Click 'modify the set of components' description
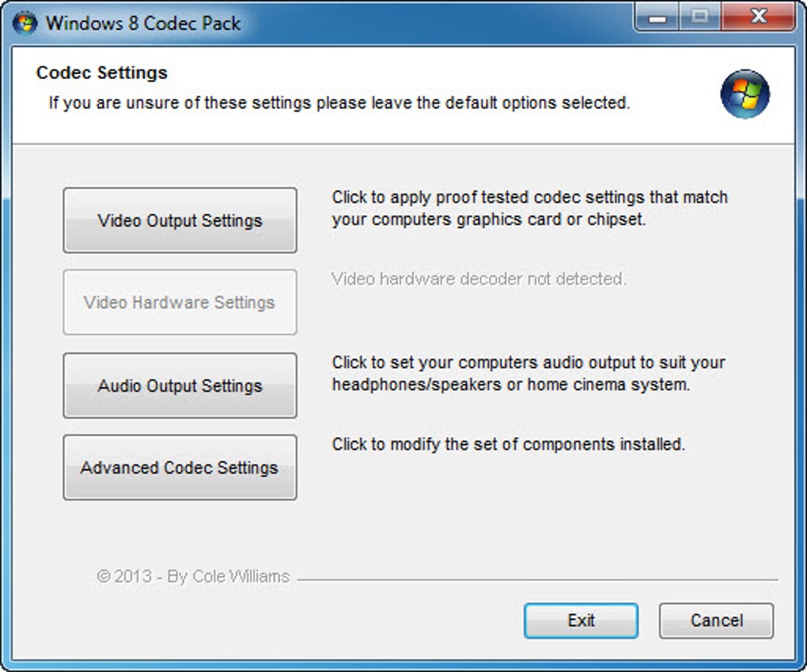The width and height of the screenshot is (807, 672). tap(508, 444)
